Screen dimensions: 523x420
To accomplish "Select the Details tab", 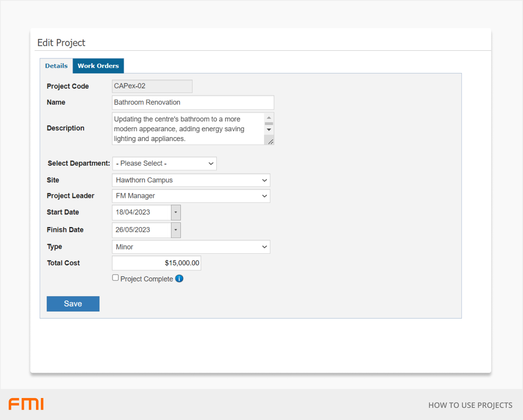I will (56, 66).
